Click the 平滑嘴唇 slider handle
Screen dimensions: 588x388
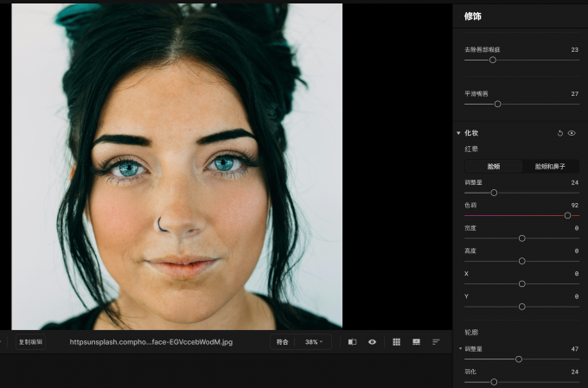497,105
